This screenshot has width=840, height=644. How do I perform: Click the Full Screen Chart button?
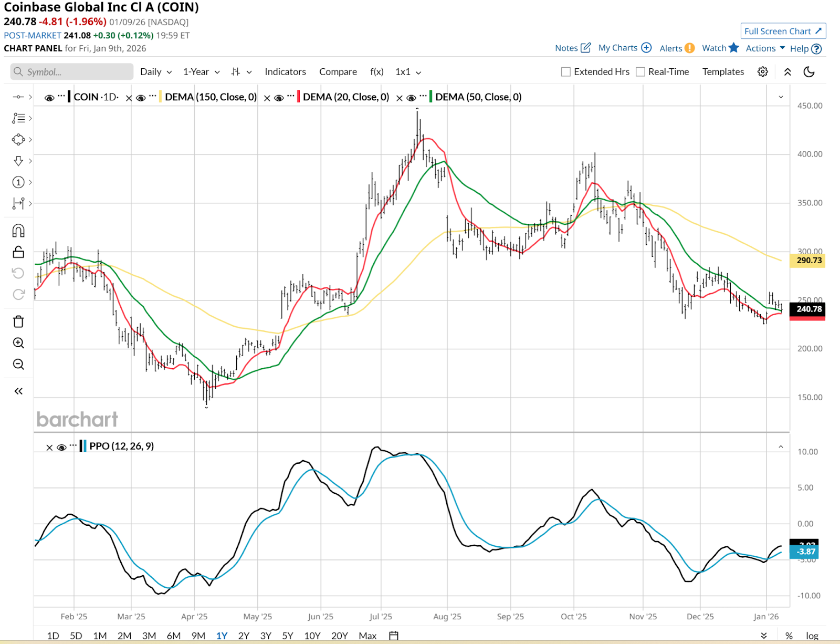pos(783,32)
